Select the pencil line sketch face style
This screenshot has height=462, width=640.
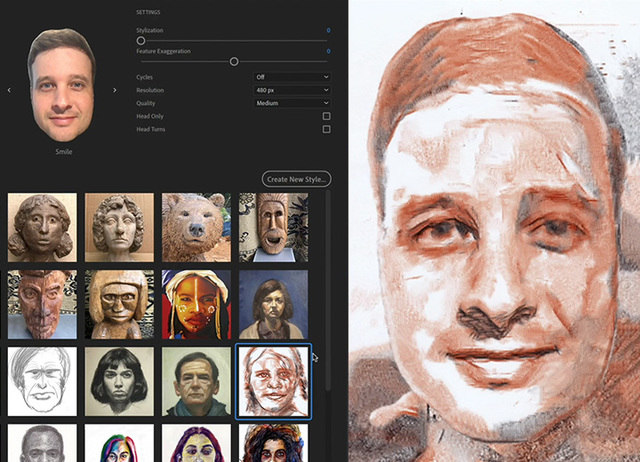42,381
